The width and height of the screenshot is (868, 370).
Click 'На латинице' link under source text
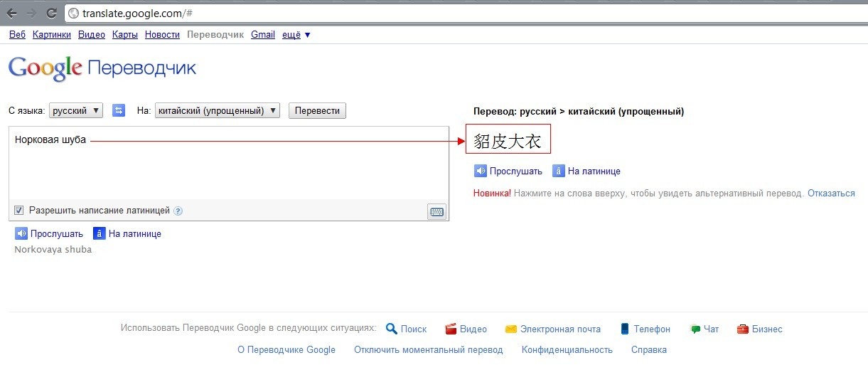pyautogui.click(x=135, y=233)
